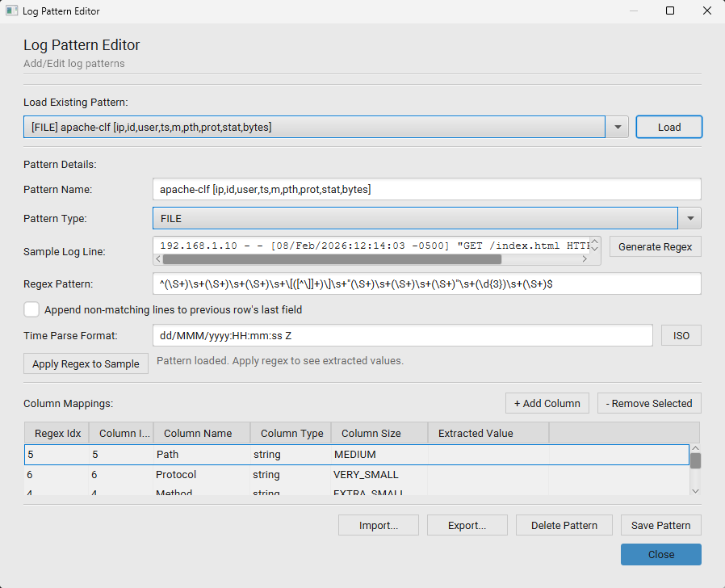
Task: Click the column mappings vertical scrollbar thumb
Action: [x=695, y=460]
